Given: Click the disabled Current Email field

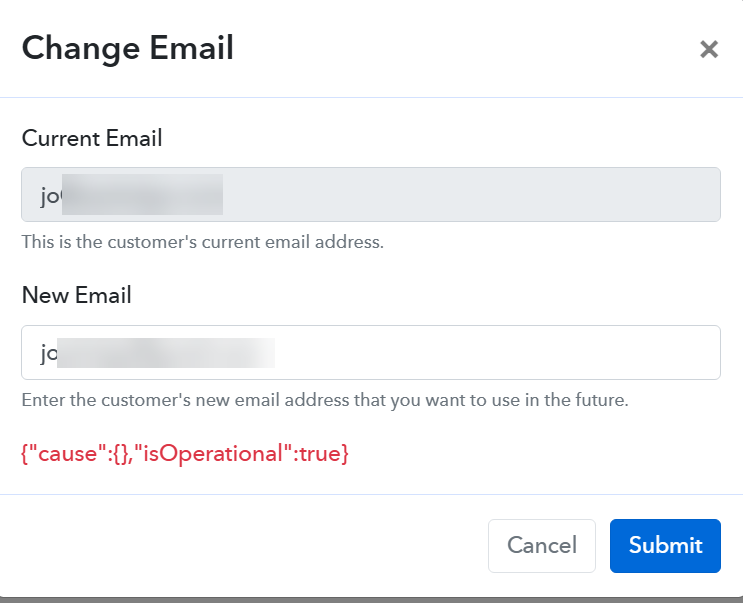Looking at the screenshot, I should point(470,194).
